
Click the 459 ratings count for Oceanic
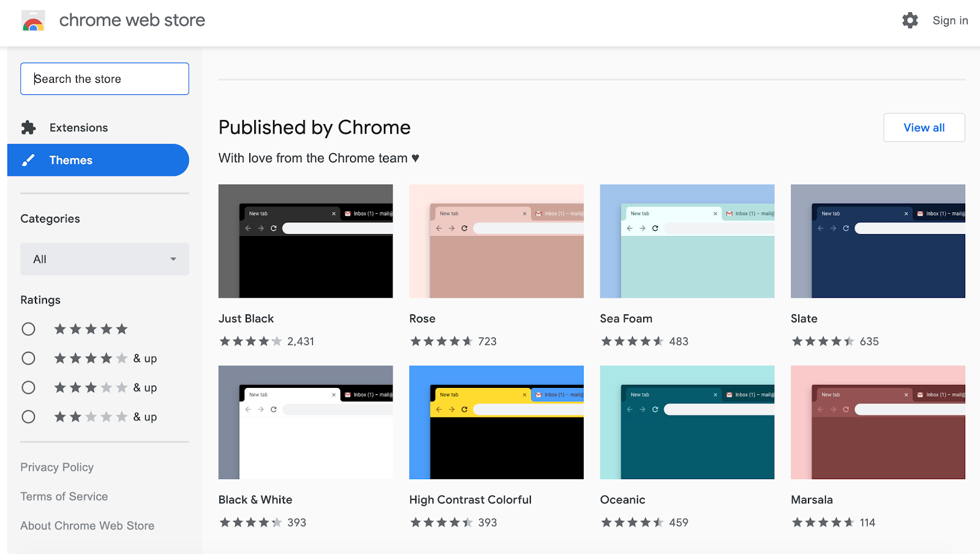click(679, 523)
